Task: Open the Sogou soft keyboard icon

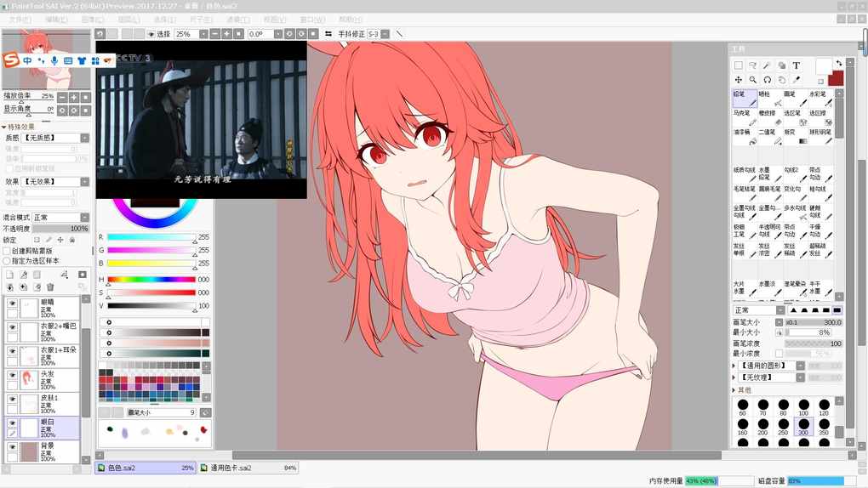Action: point(67,60)
